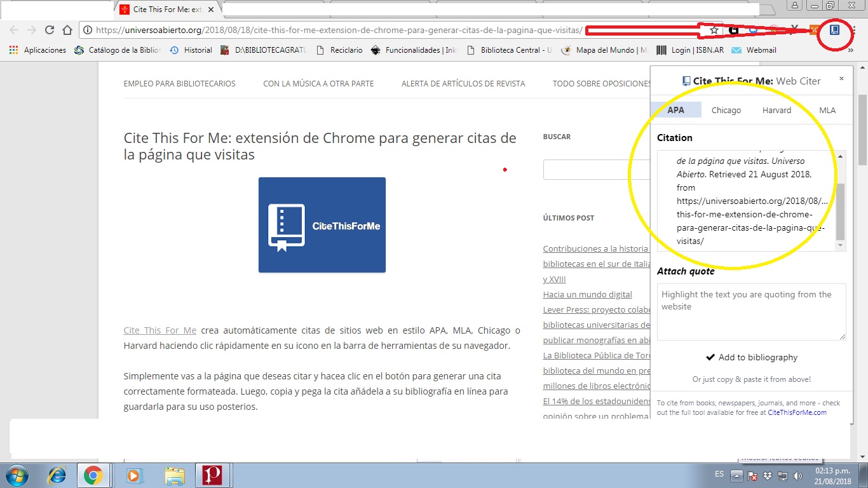Open the Windows Start menu
Image resolution: width=868 pixels, height=488 pixels.
coord(17,475)
